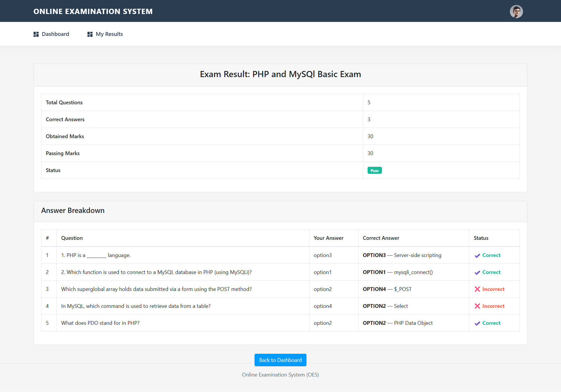Click the My Results grid icon
Image resolution: width=561 pixels, height=392 pixels.
pos(90,34)
